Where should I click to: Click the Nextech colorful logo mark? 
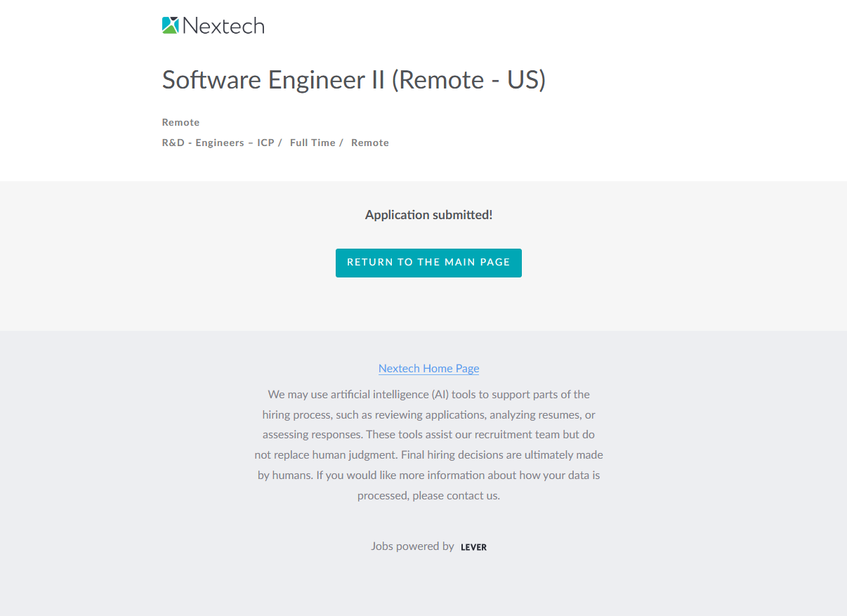(171, 25)
